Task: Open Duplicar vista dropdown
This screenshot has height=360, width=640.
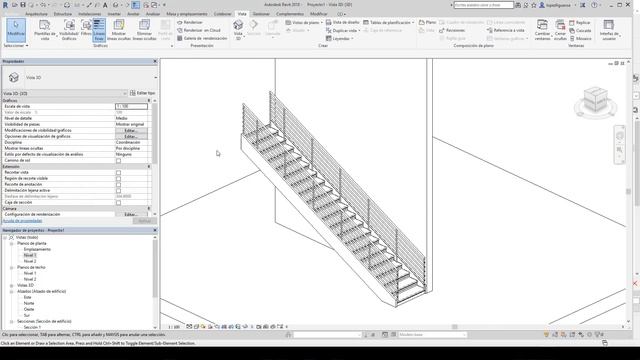Action: click(343, 31)
